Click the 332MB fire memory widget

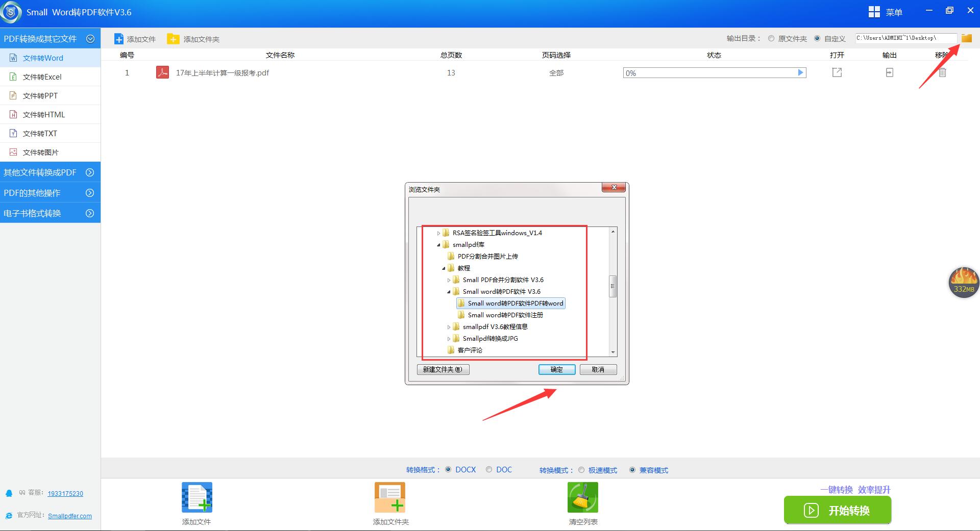(964, 282)
